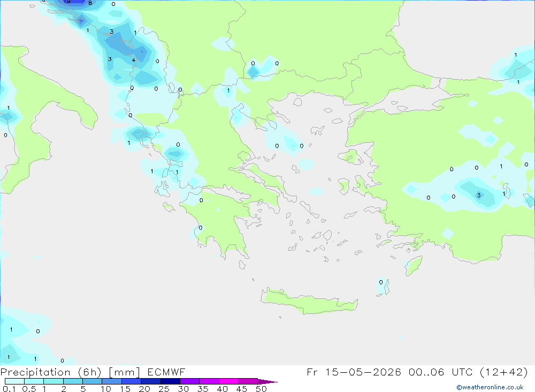The image size is (535, 392).
Task: Click the "4" precipitation value on map
Action: pos(133,60)
